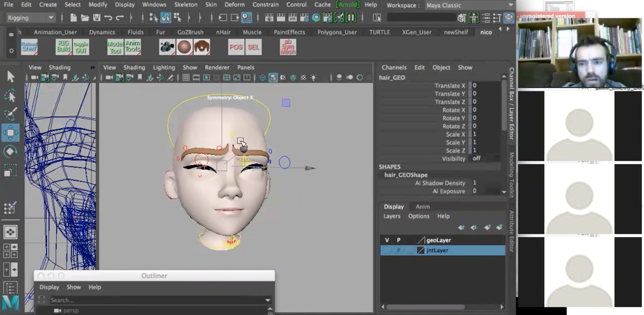Activate the Rotate tool

(x=10, y=152)
